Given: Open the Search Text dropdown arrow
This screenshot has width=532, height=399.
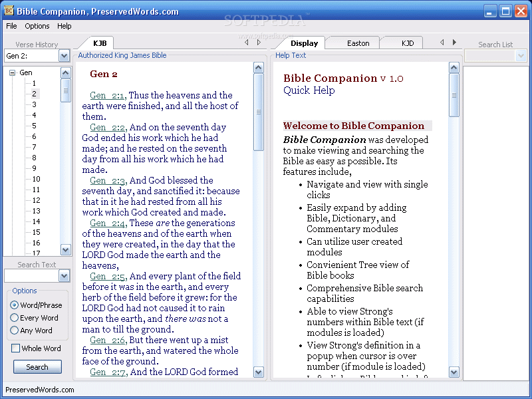Looking at the screenshot, I should 64,276.
